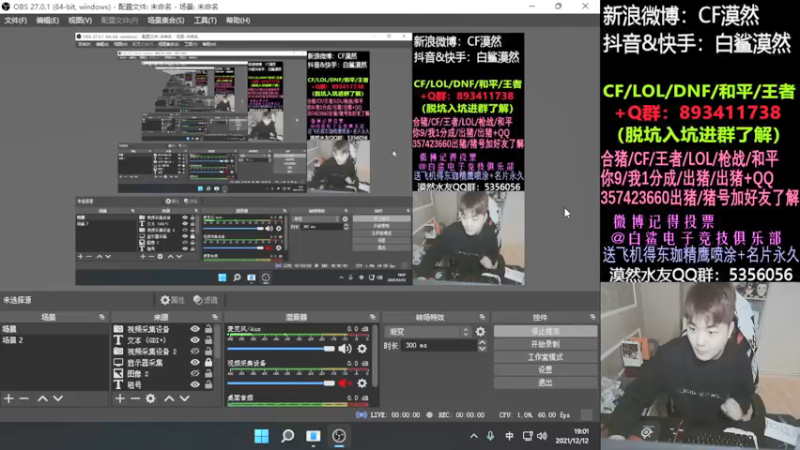Pop out the 场景 dock panel
Screen dimensions: 800x450
coord(102,317)
